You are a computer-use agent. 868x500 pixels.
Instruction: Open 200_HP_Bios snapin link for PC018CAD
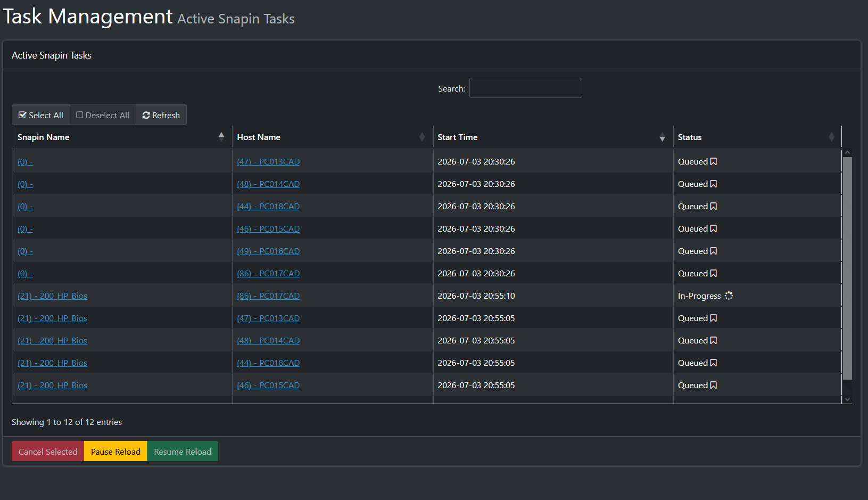(x=52, y=363)
